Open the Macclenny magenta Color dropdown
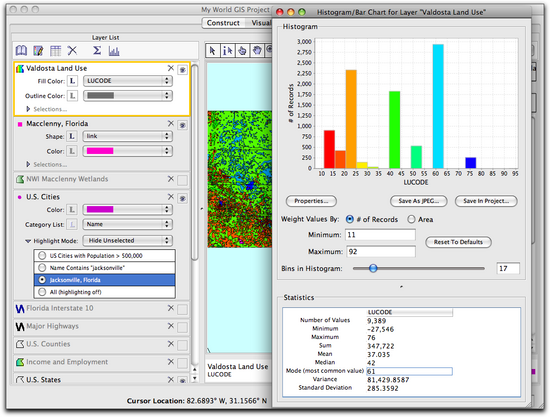The height and width of the screenshot is (417, 550). [128, 151]
